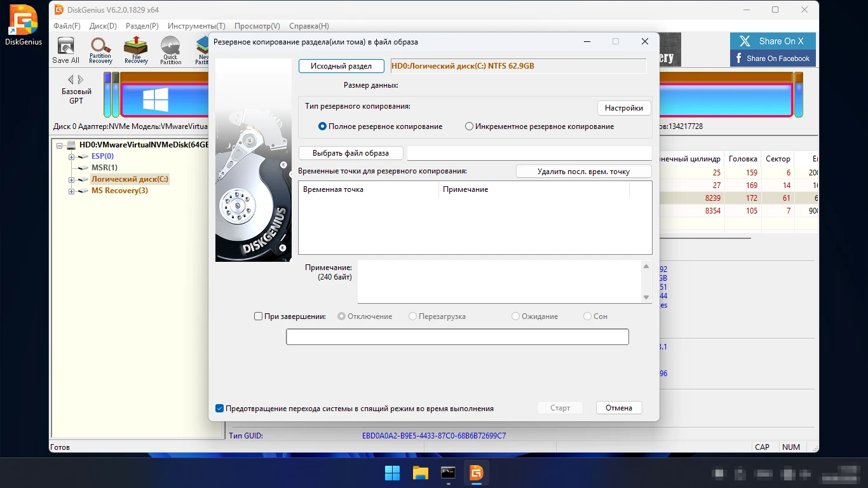The width and height of the screenshot is (868, 488).
Task: Click into the Примечание text area
Action: click(x=499, y=281)
